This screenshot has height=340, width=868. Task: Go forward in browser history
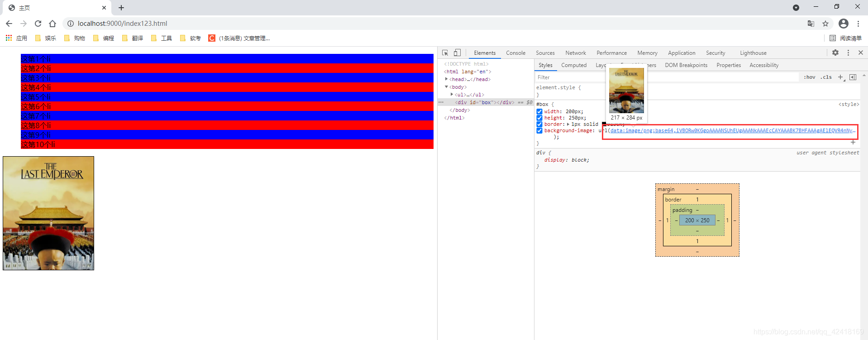[24, 24]
